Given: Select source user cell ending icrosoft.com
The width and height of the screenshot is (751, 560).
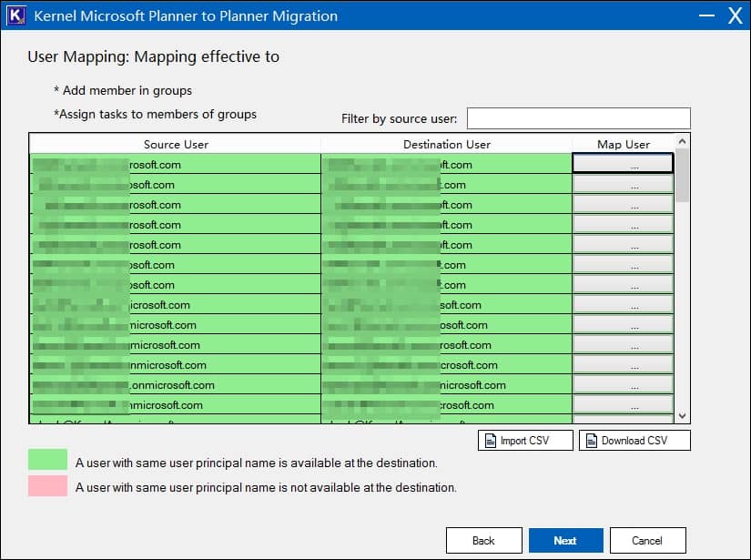Looking at the screenshot, I should pyautogui.click(x=176, y=305).
